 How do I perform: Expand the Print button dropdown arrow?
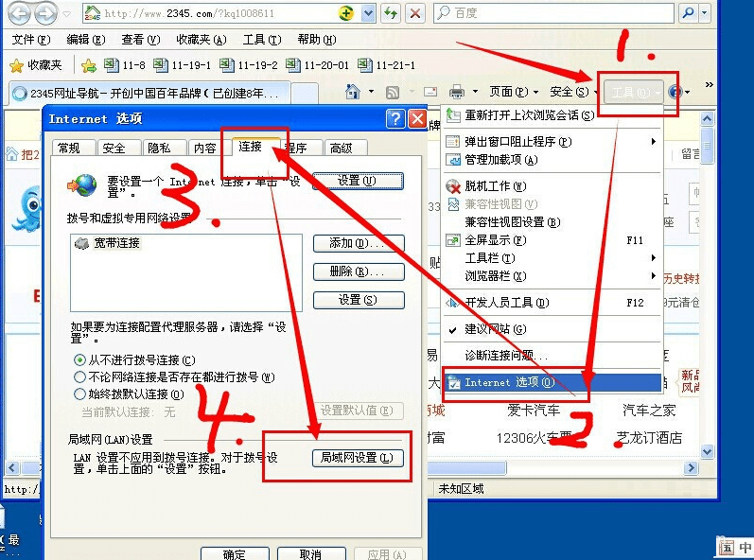pos(475,92)
